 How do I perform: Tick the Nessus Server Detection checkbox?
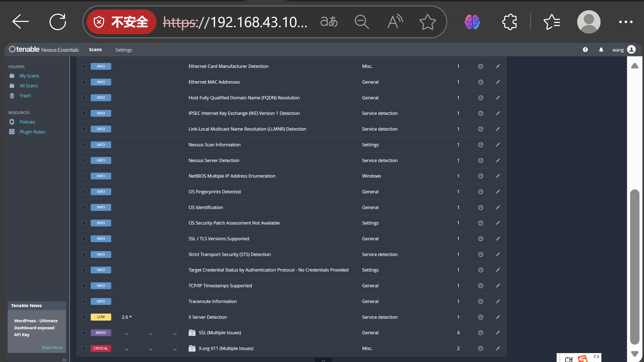(84, 160)
